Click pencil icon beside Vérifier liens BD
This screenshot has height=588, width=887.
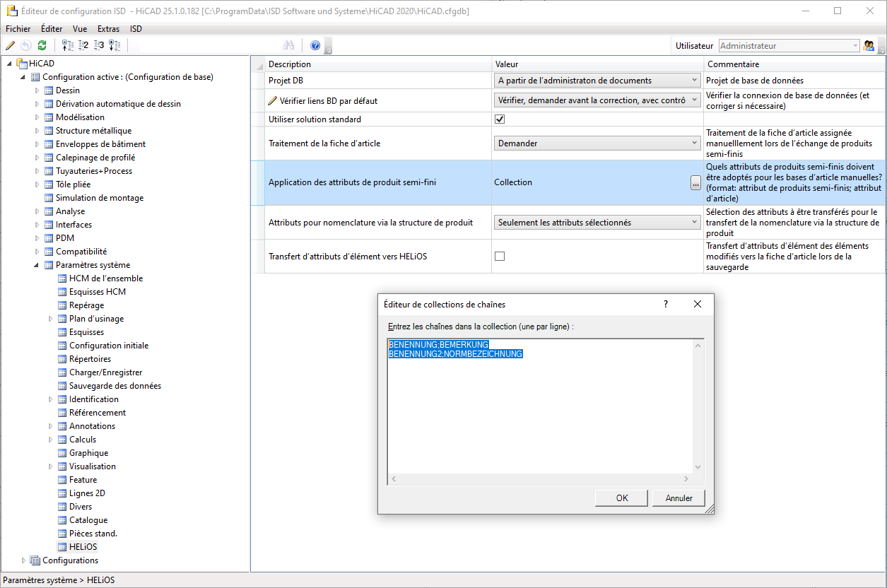pos(273,100)
